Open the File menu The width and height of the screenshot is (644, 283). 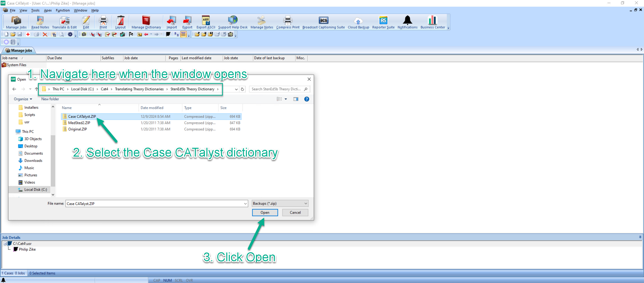13,10
